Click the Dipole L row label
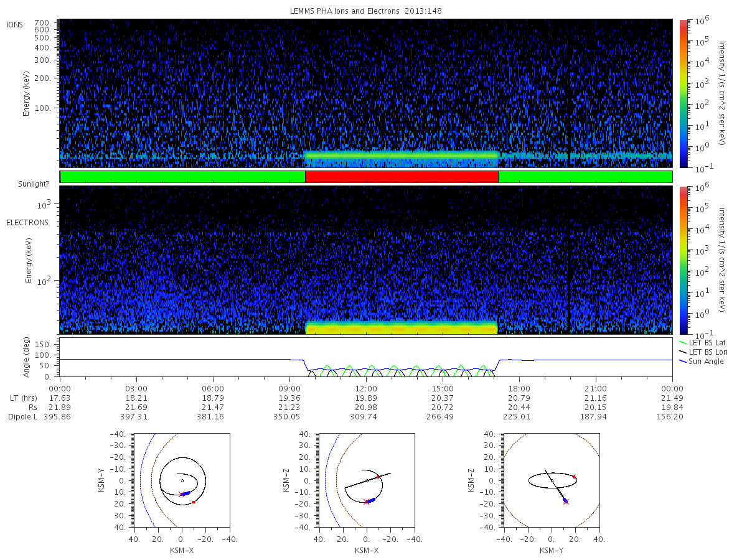 [x=22, y=416]
